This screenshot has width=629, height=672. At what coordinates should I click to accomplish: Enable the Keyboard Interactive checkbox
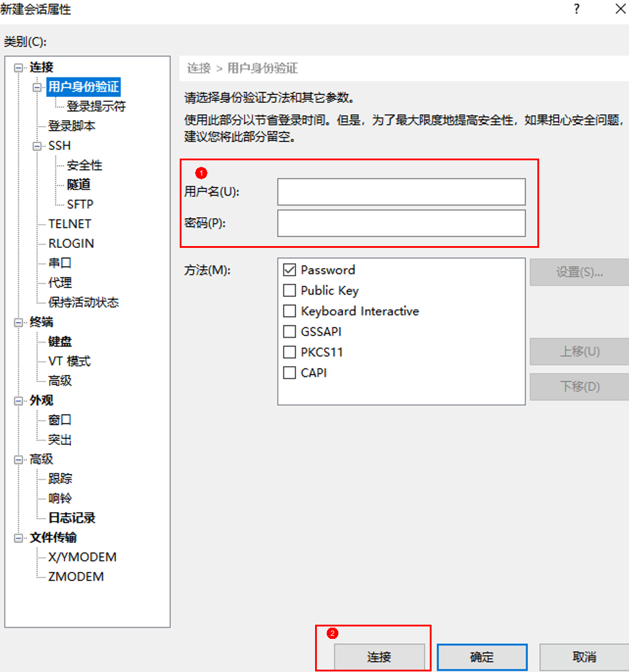[290, 311]
